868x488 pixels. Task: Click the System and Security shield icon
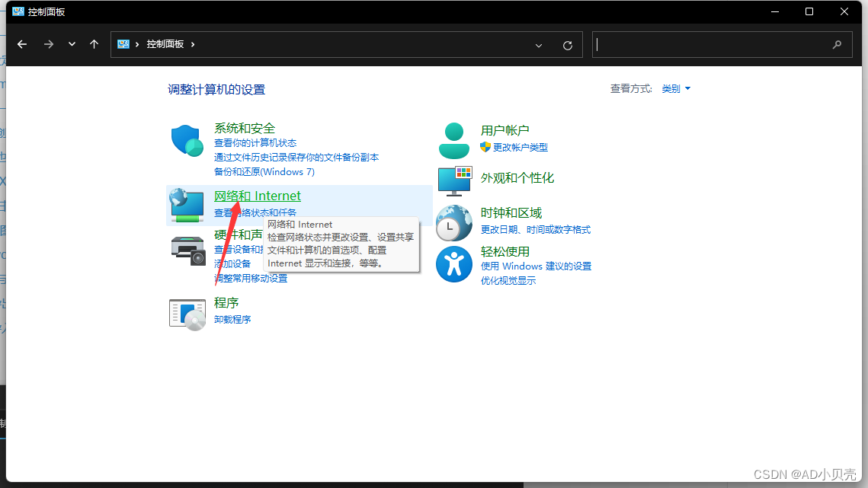point(187,141)
